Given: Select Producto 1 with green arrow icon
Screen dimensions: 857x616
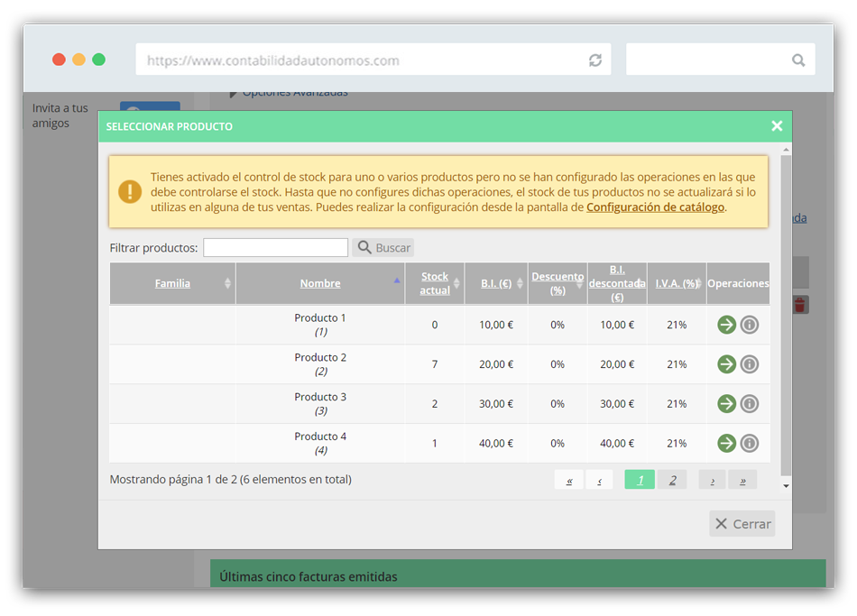Looking at the screenshot, I should pyautogui.click(x=726, y=325).
